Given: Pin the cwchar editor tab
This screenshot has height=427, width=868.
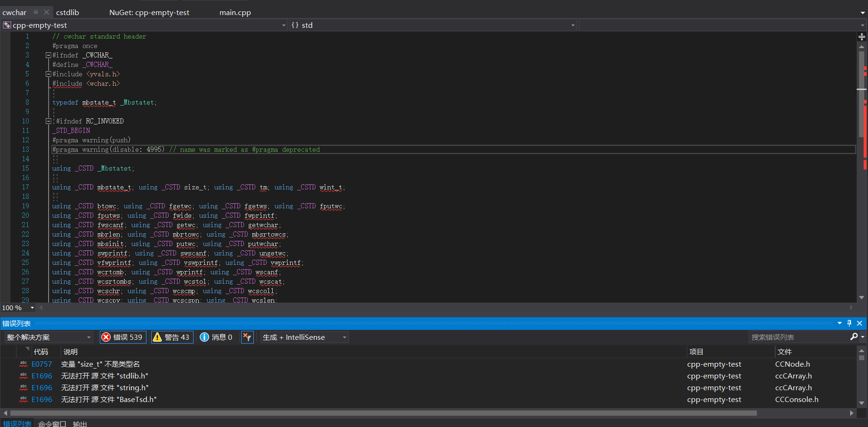Looking at the screenshot, I should (36, 12).
